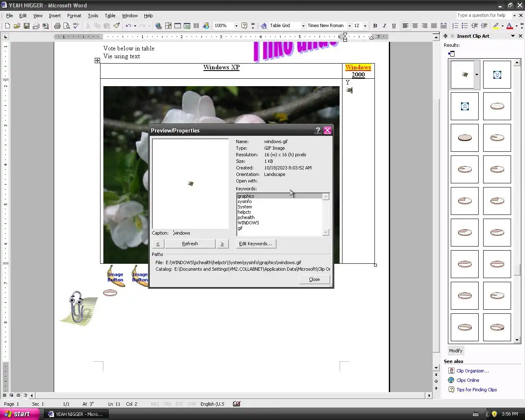This screenshot has width=525, height=420.
Task: Click the first line indent marker on ruler
Action: click(x=345, y=35)
